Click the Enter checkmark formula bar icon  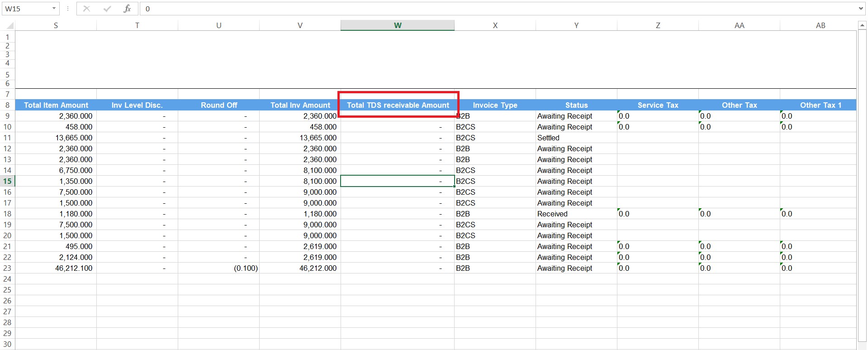click(x=107, y=9)
